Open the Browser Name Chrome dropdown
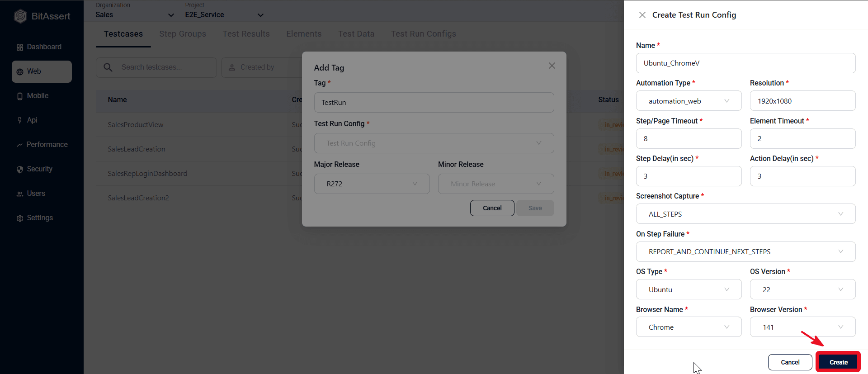The height and width of the screenshot is (374, 868). click(x=689, y=327)
